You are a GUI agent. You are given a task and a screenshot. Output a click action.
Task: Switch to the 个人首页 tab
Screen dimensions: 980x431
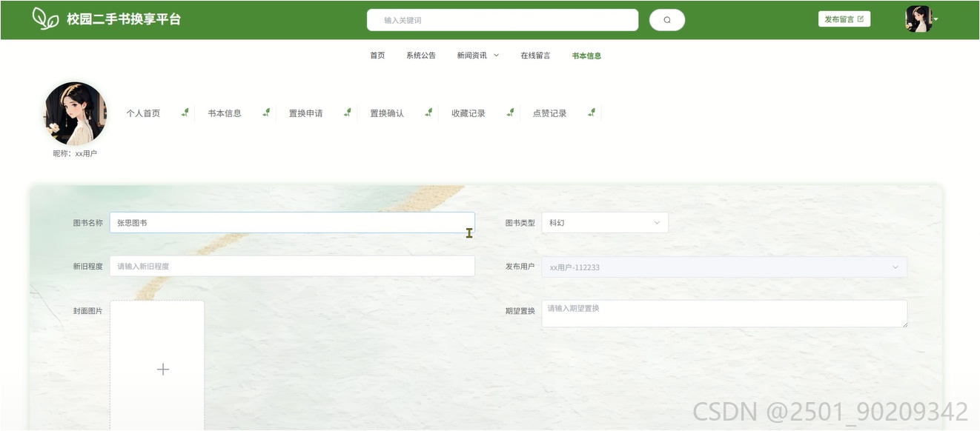143,113
